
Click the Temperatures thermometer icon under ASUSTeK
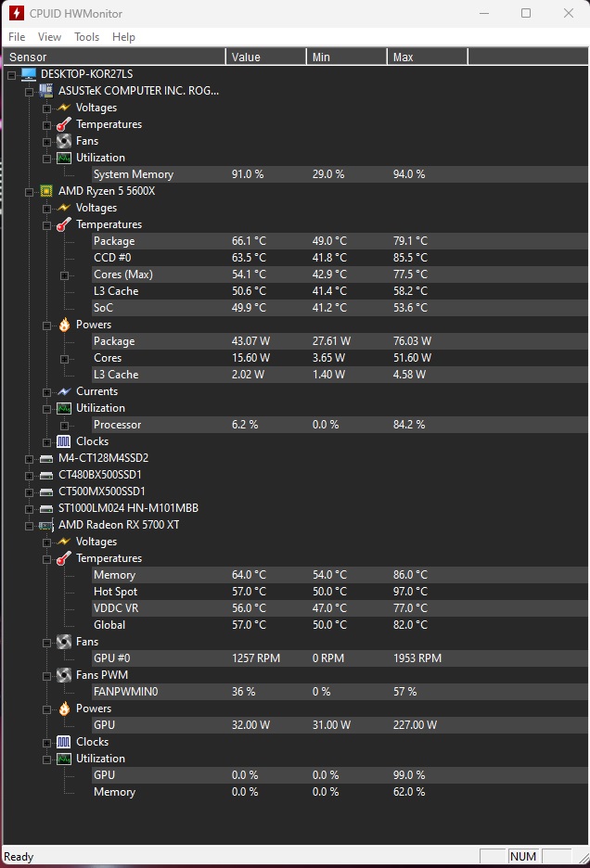coord(64,124)
